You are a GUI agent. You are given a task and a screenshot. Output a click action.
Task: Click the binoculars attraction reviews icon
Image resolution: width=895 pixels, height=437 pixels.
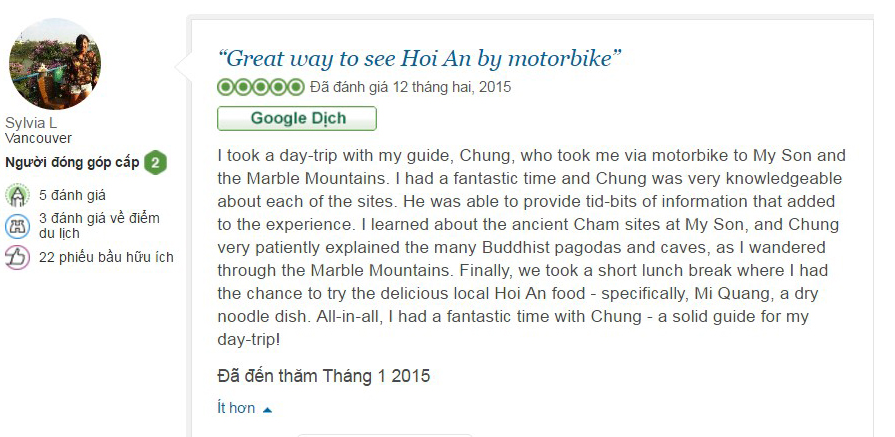tap(17, 226)
